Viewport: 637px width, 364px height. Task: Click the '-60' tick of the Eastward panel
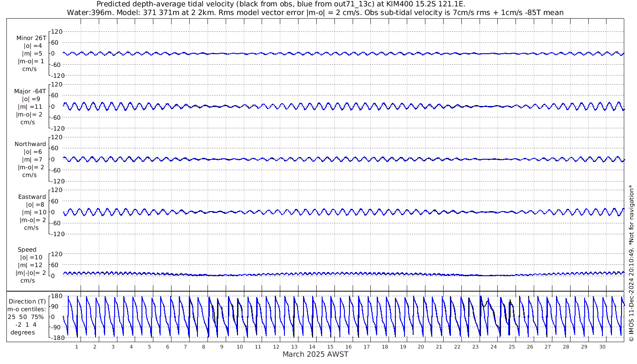click(56, 223)
